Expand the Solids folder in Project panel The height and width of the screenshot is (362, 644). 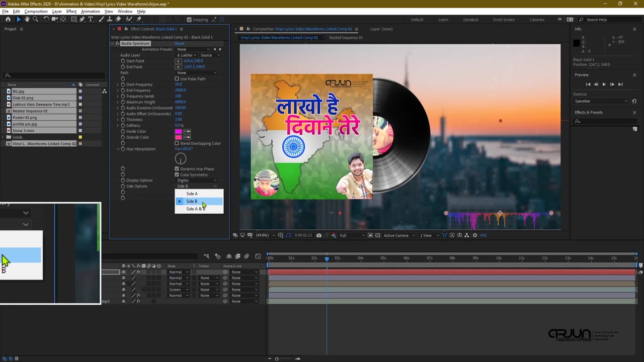click(4, 137)
